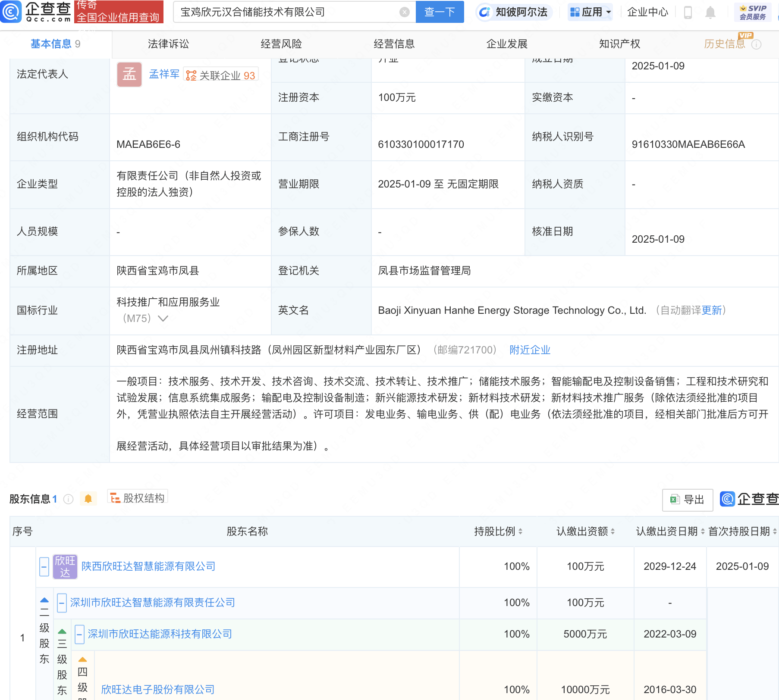Click the 所属地区 value 陕西省宝鸡市凤县
The image size is (779, 700).
point(158,271)
